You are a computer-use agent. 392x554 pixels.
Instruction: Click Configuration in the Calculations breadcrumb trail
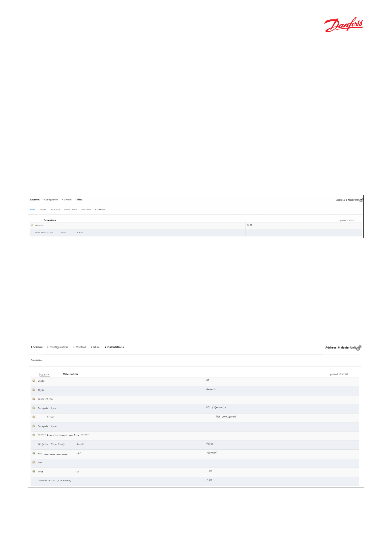coord(59,347)
